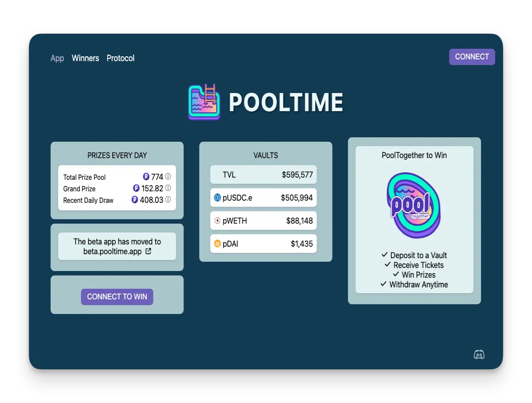Click the $595,577 TVL value
The height and width of the screenshot is (403, 532).
[x=297, y=174]
